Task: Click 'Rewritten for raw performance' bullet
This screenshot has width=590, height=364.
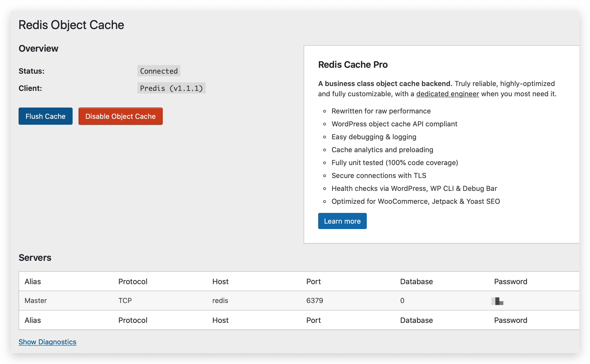Action: (381, 111)
